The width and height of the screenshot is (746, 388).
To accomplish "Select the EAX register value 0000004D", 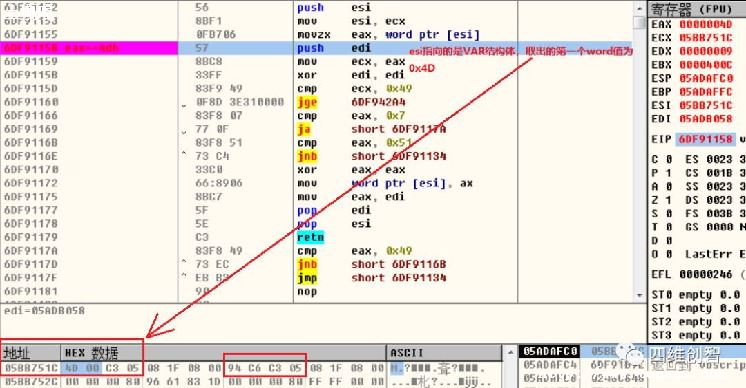I will click(x=705, y=24).
